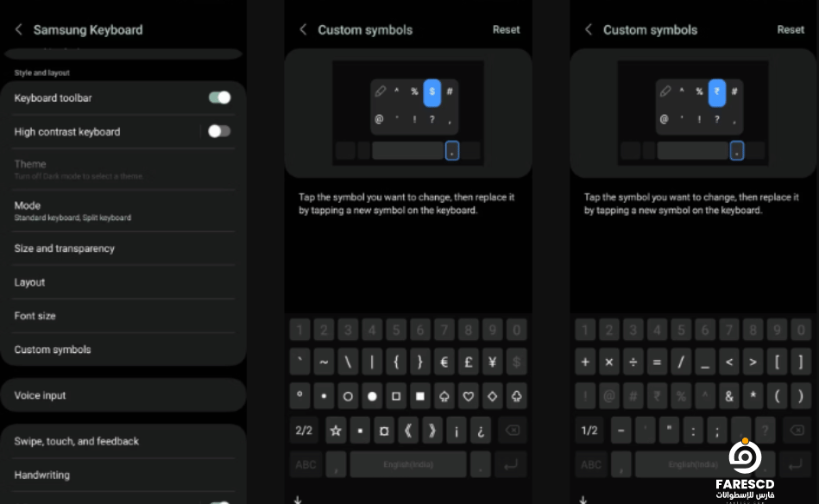Tap the greater-than sign key
This screenshot has height=504, width=819.
(x=753, y=362)
